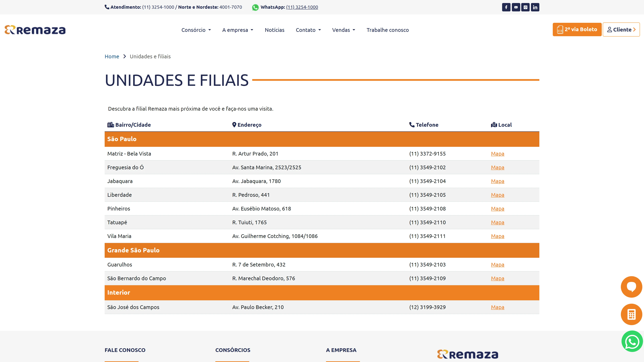Open Mapa link for São Bernardo do Campo

pos(497,278)
